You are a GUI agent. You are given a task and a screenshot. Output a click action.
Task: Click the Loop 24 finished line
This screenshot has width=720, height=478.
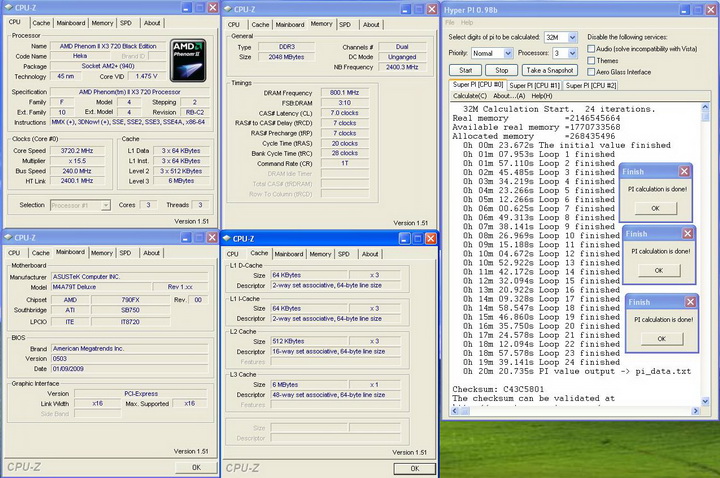point(541,362)
